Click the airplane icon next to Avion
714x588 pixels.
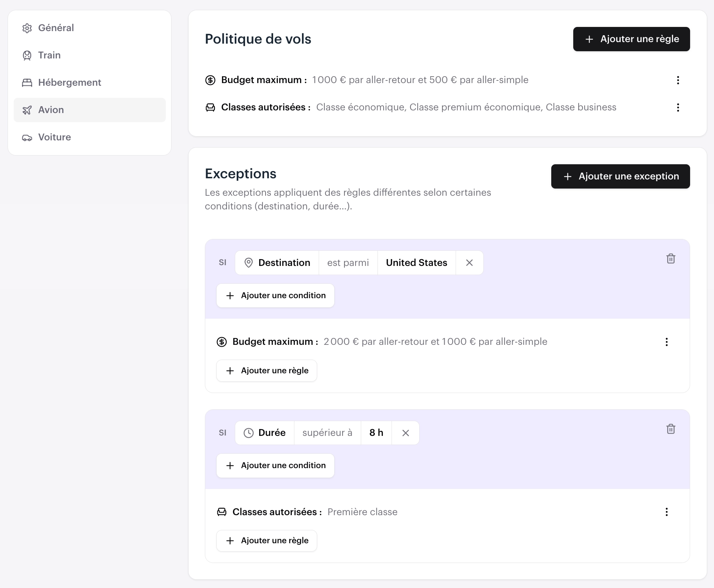click(x=27, y=110)
